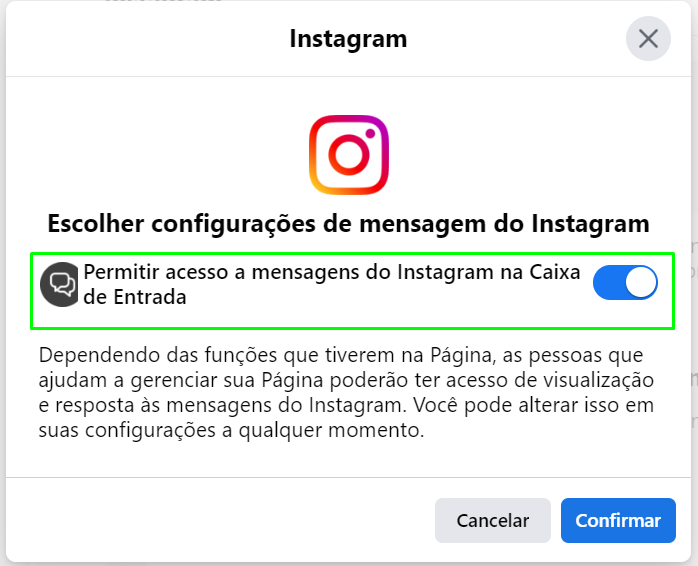Viewport: 698px width, 566px height.
Task: Click the 'de Entrada' text line
Action: pyautogui.click(x=134, y=297)
